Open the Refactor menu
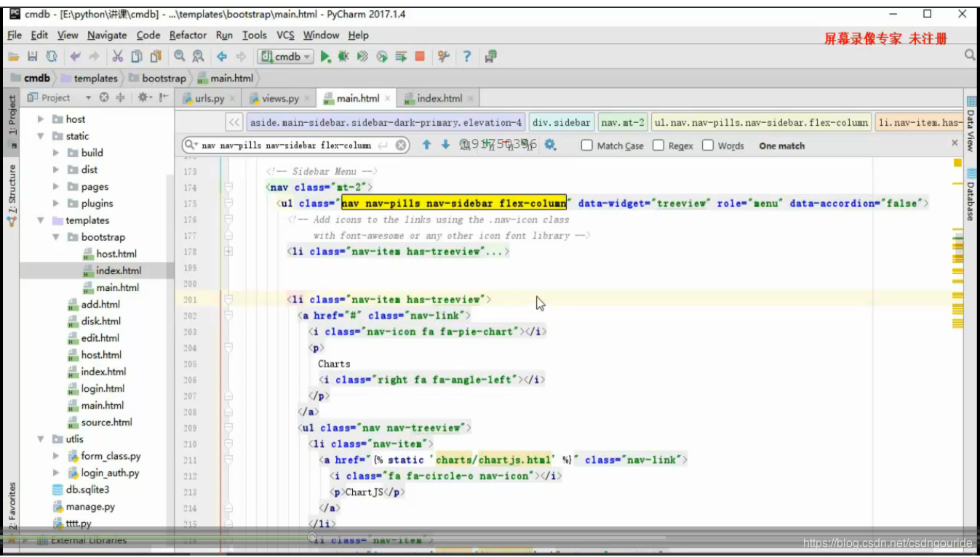Image resolution: width=980 pixels, height=557 pixels. click(188, 35)
